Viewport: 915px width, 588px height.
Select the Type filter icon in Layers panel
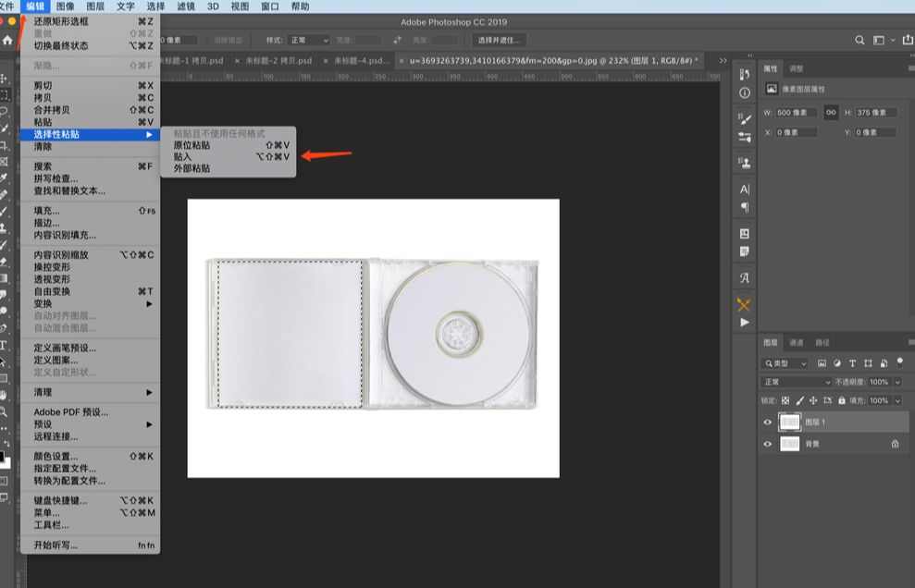point(853,362)
